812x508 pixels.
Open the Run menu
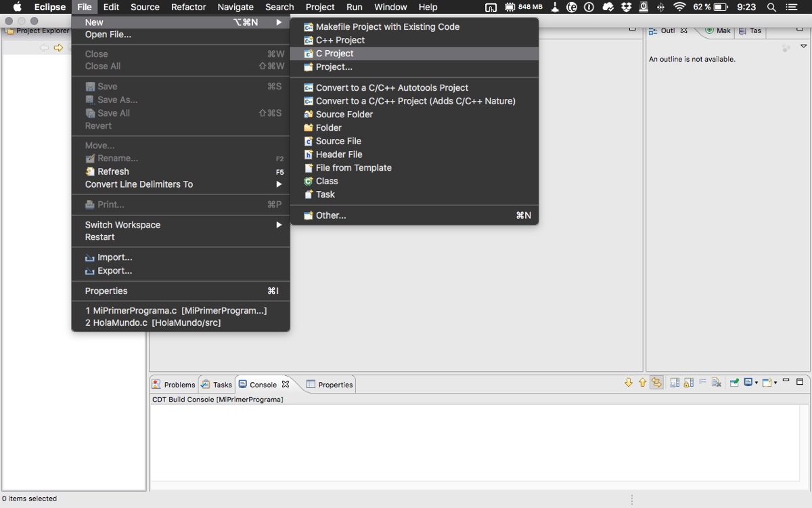[354, 7]
